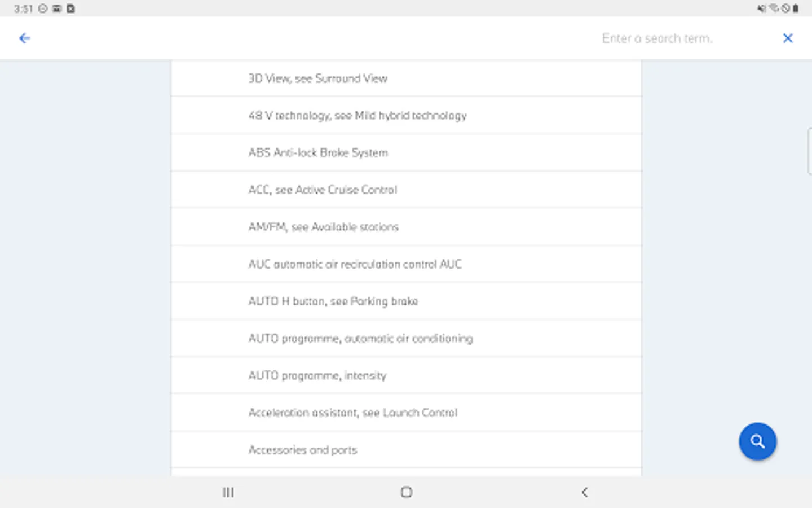Tap the blue back arrow icon
This screenshot has height=508, width=812.
[24, 38]
